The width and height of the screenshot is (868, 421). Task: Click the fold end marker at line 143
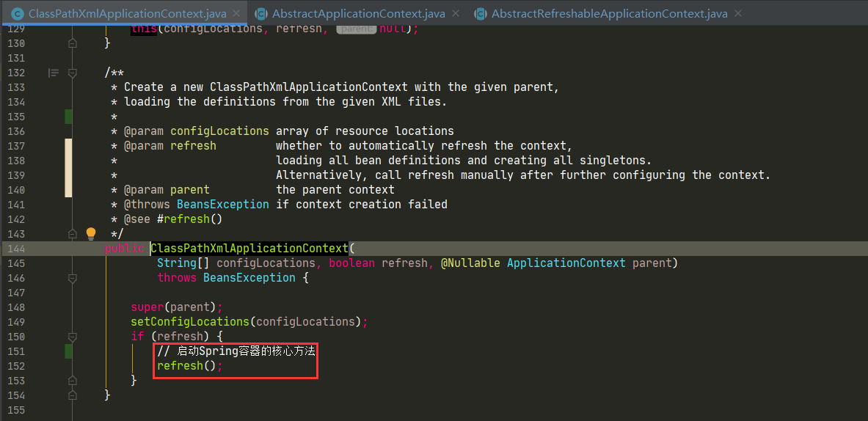72,233
